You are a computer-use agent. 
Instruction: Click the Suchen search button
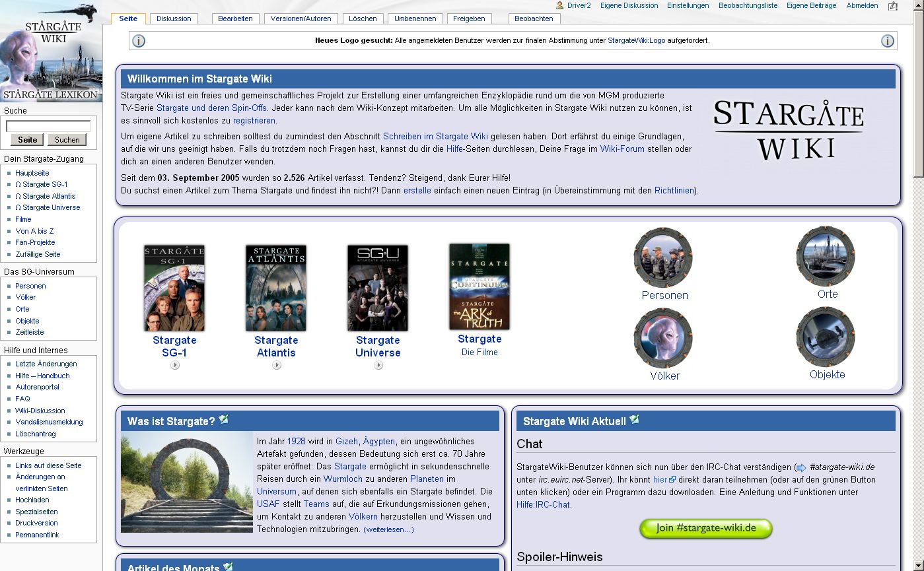click(67, 140)
